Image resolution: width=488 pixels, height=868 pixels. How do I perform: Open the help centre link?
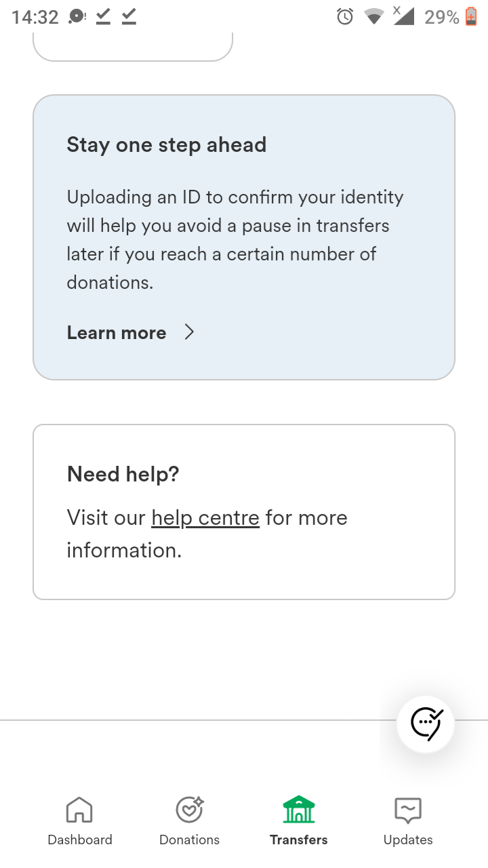205,518
